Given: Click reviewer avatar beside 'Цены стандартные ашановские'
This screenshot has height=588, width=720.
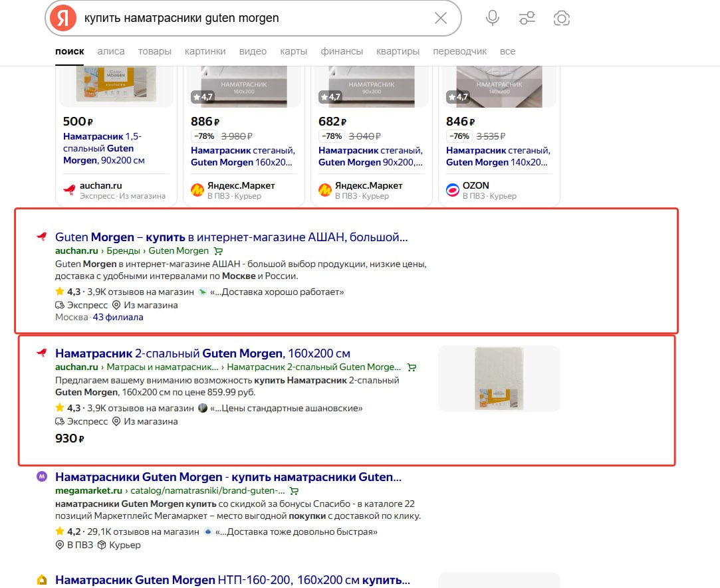Looking at the screenshot, I should (203, 408).
